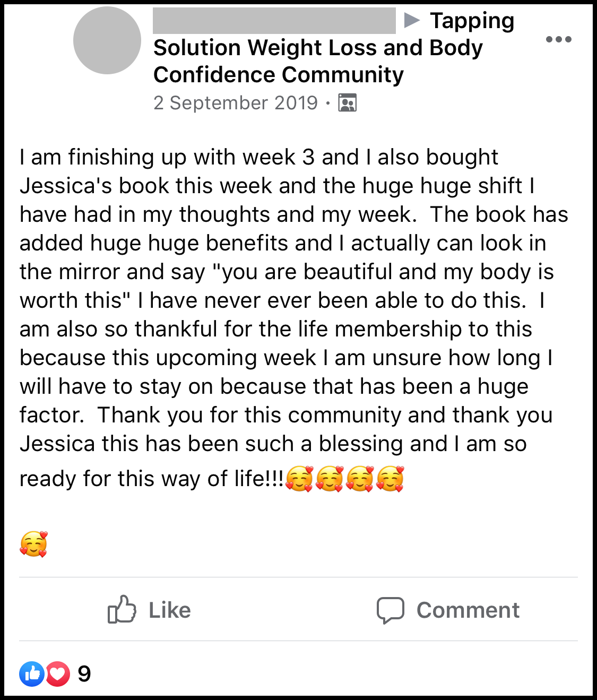
Task: Click the red heart reaction badge
Action: (x=58, y=674)
